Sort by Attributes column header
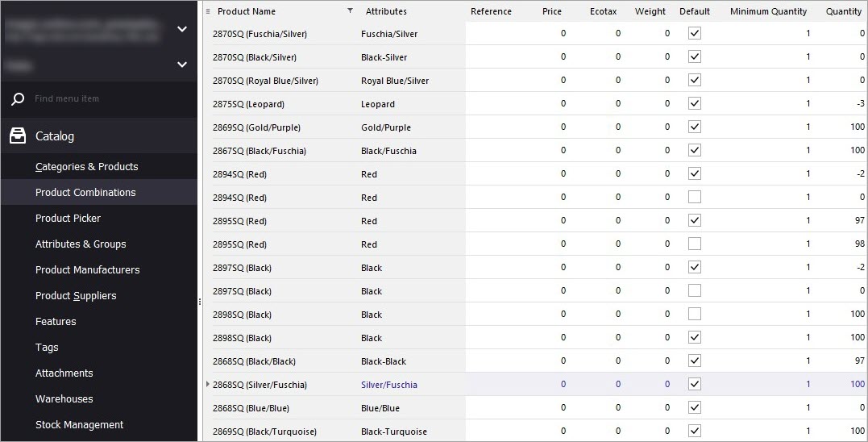This screenshot has width=868, height=442. [386, 11]
